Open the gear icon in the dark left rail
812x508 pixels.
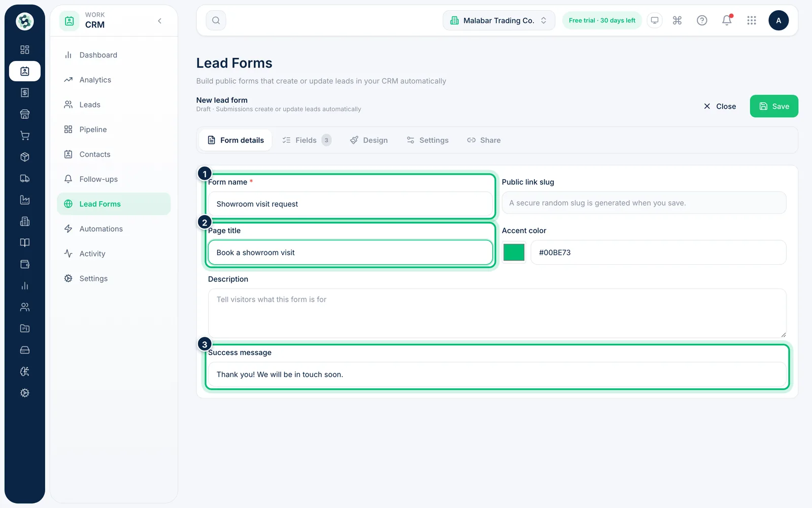[24, 393]
